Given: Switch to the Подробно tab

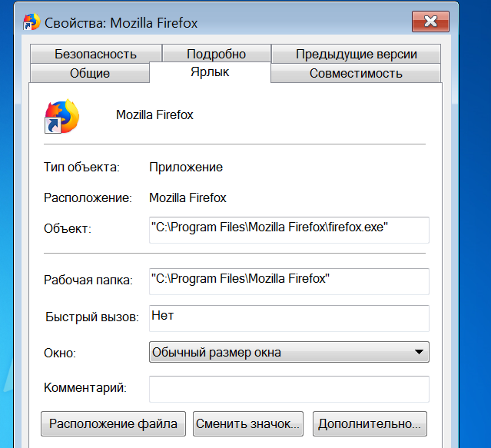Looking at the screenshot, I should pyautogui.click(x=216, y=54).
